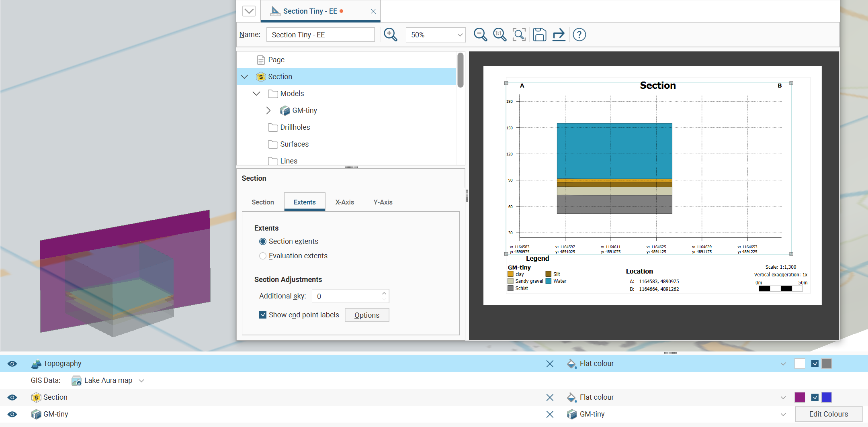Click the export section layout icon
Viewport: 868px width, 427px height.
coord(559,35)
